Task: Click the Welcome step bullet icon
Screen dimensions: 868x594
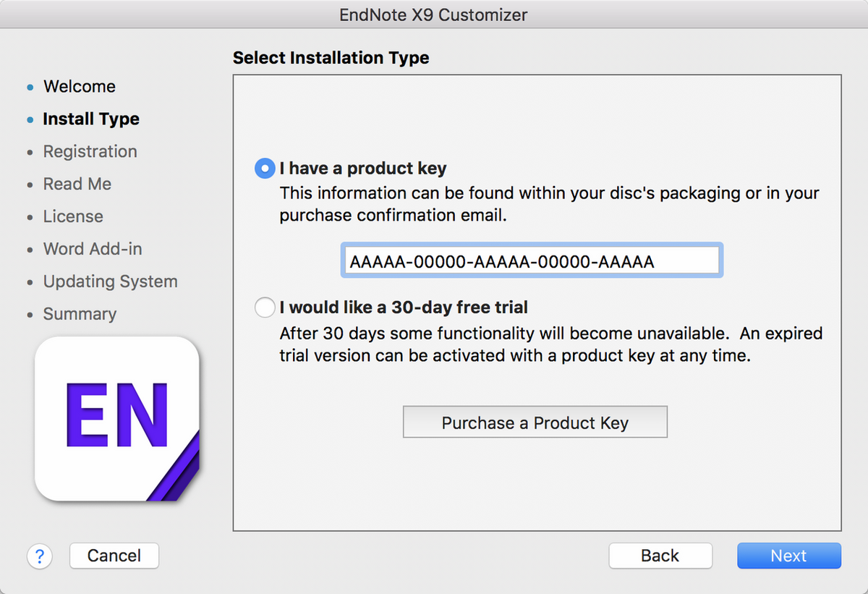Action: (29, 86)
